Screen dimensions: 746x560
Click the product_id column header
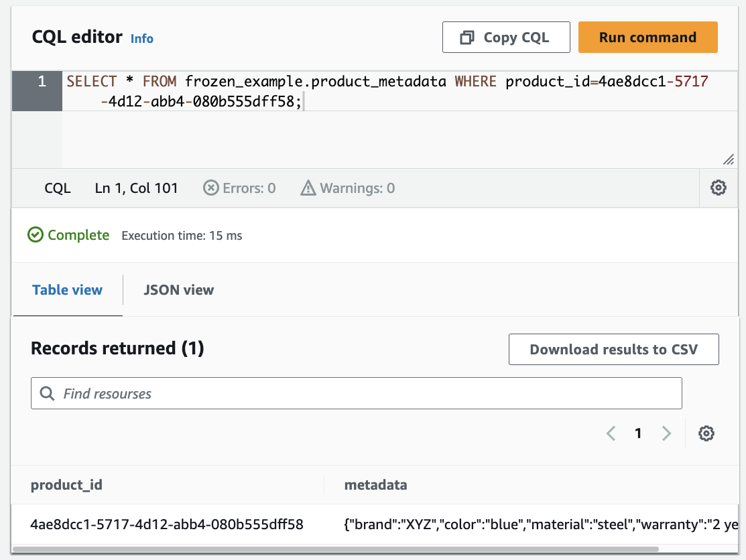tap(67, 485)
